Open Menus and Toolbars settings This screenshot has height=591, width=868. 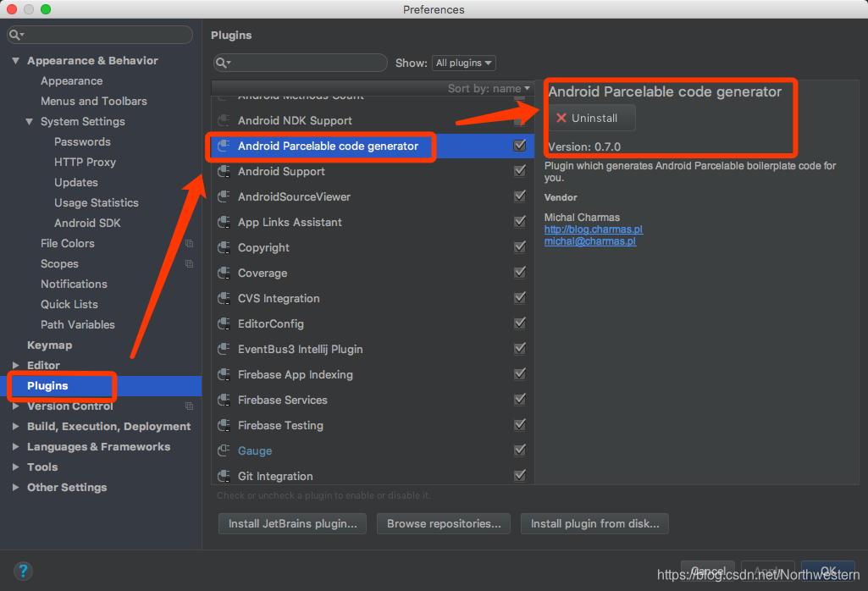pos(93,102)
